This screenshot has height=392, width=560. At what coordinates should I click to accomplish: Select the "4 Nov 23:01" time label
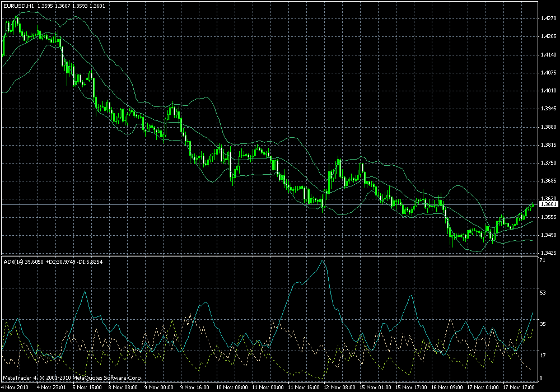52,388
